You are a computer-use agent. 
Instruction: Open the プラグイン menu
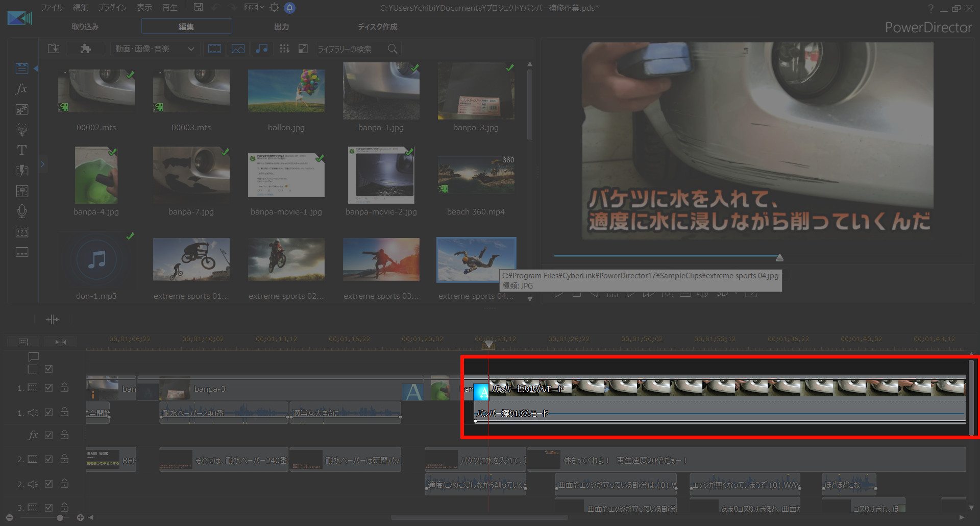click(112, 7)
